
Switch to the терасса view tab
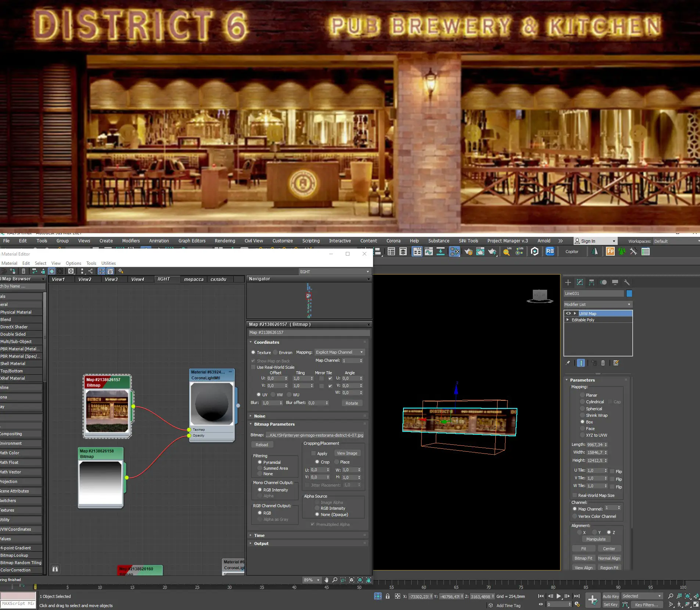194,279
